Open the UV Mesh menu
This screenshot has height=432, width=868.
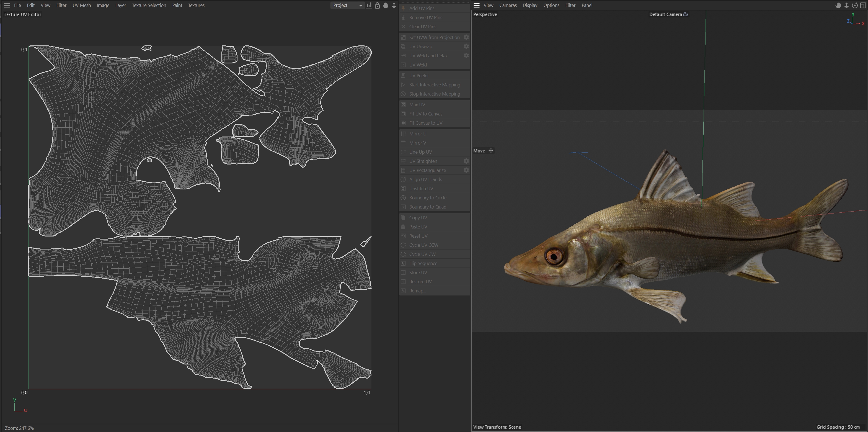(x=82, y=5)
